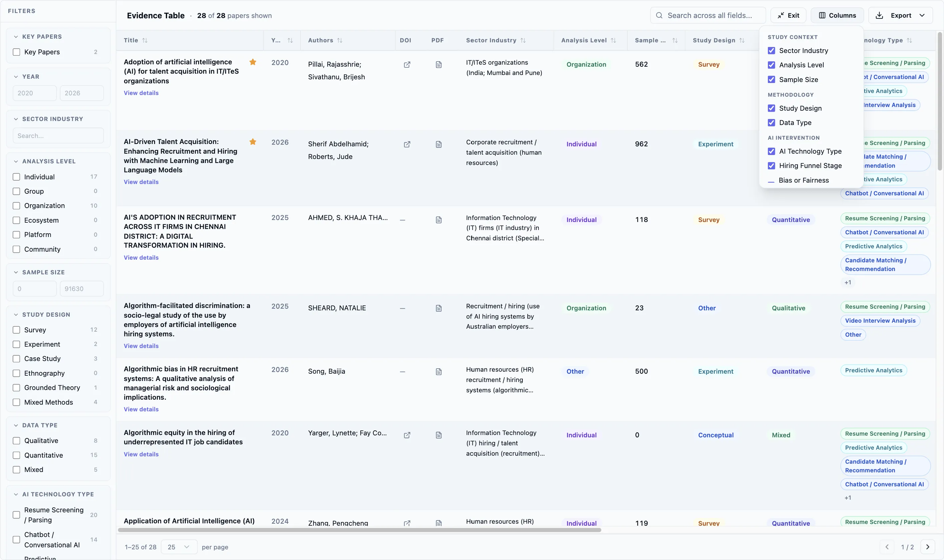Click the Sector Industry filter search box
The width and height of the screenshot is (944, 560).
58,136
